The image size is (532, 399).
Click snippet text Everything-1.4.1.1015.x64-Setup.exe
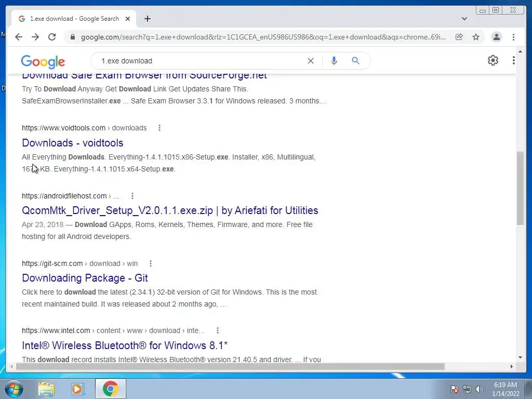(115, 169)
